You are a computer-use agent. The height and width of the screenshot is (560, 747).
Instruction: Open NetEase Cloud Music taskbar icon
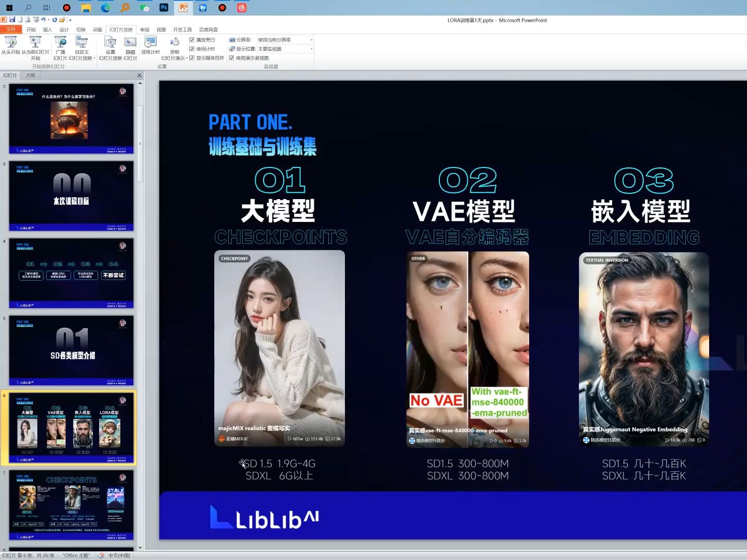(242, 8)
